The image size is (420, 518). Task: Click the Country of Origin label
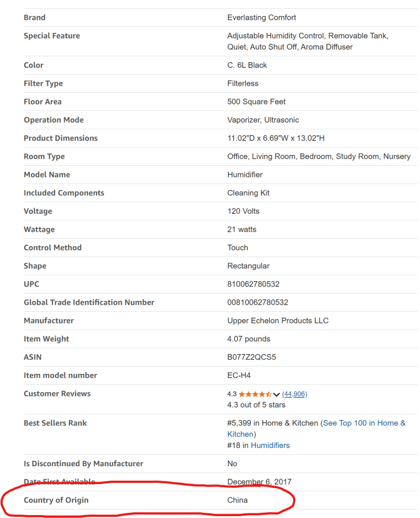click(56, 500)
